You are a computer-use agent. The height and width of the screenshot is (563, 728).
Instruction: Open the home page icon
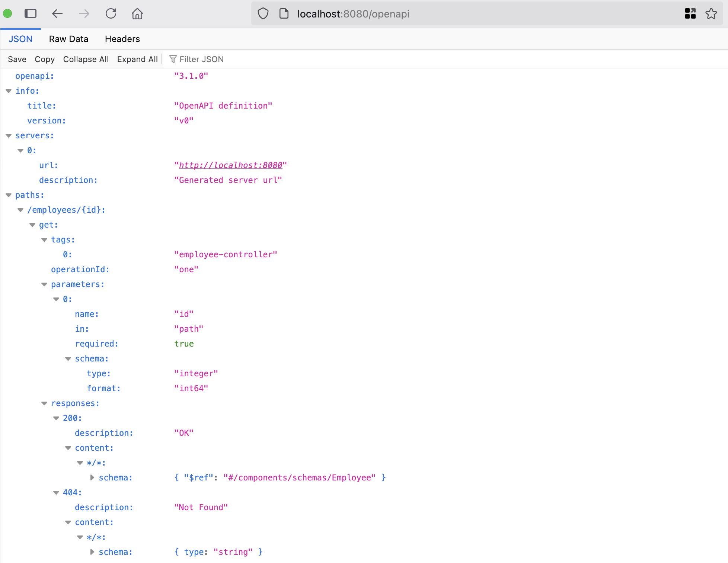coord(137,14)
